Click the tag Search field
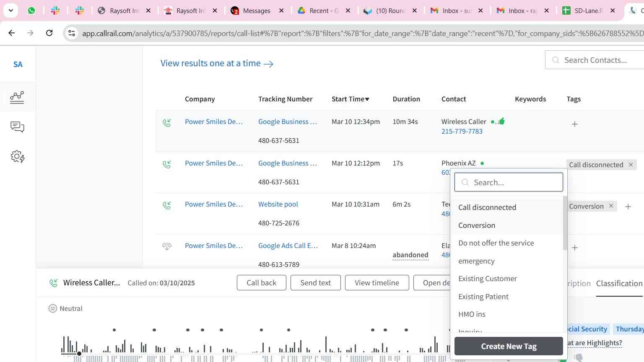644x362 pixels. (509, 182)
